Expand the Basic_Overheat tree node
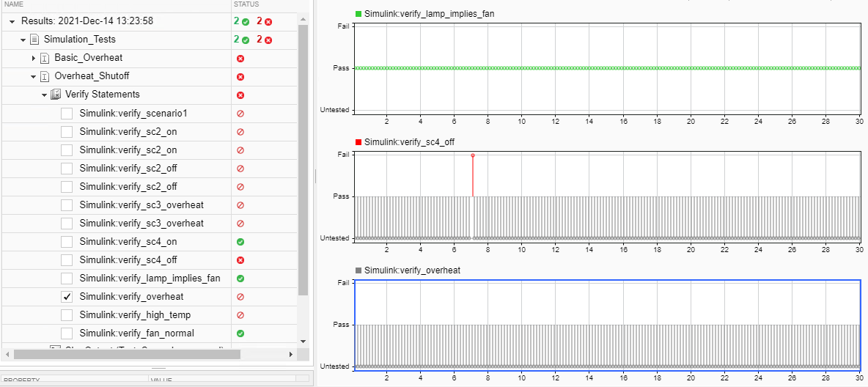This screenshot has width=868, height=387. pos(34,58)
